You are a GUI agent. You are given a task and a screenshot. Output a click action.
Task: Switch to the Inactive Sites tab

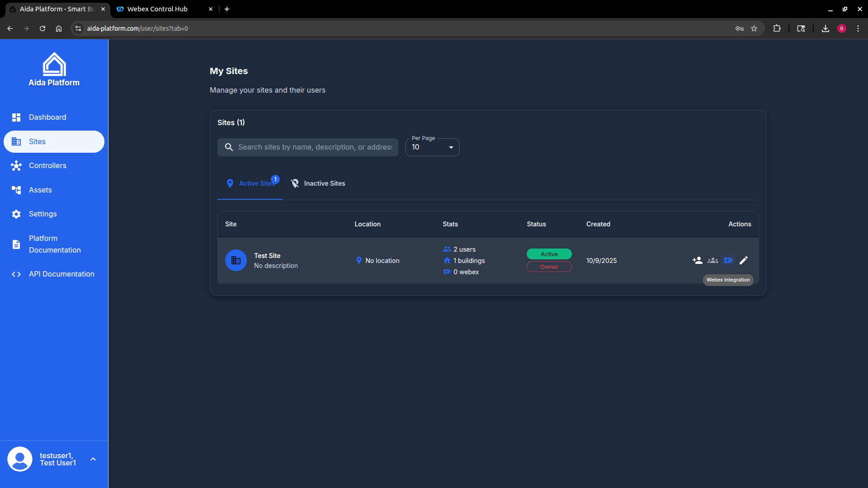(324, 183)
